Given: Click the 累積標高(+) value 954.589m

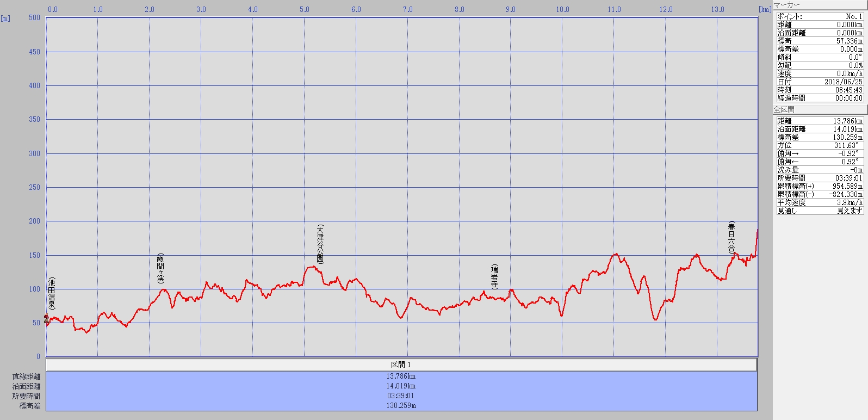Looking at the screenshot, I should [x=848, y=186].
